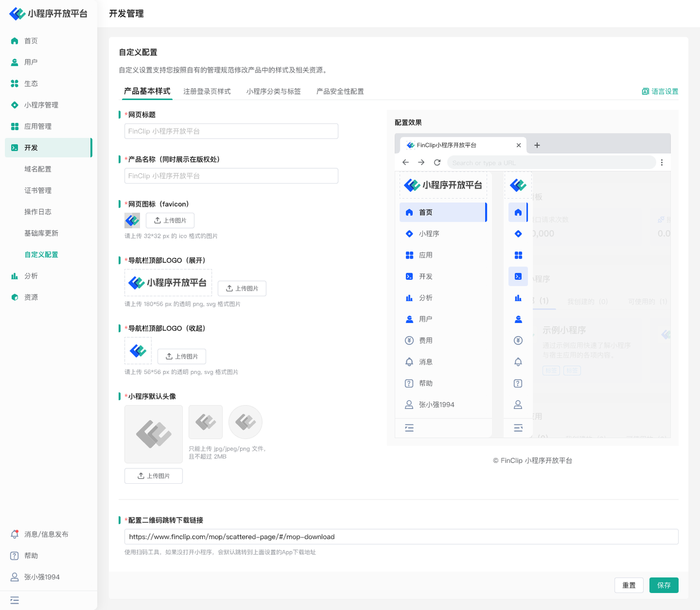Viewport: 700px width, 610px height.
Task: Click the 重置 reset button
Action: click(x=629, y=585)
